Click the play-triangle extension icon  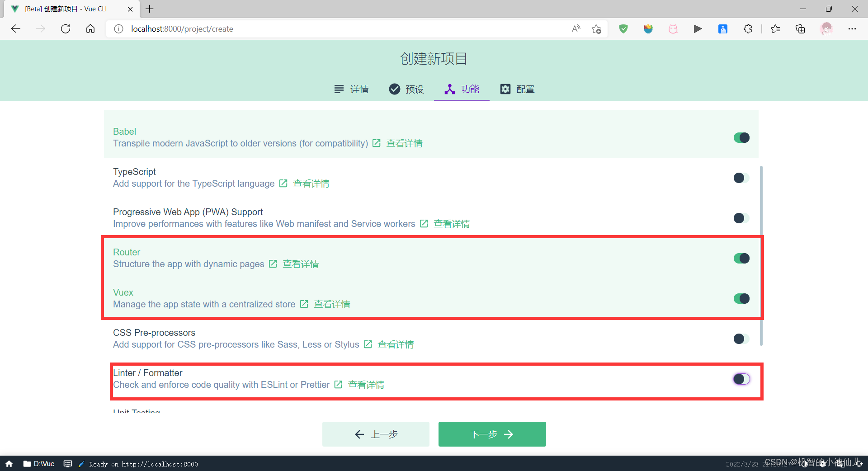pos(698,29)
